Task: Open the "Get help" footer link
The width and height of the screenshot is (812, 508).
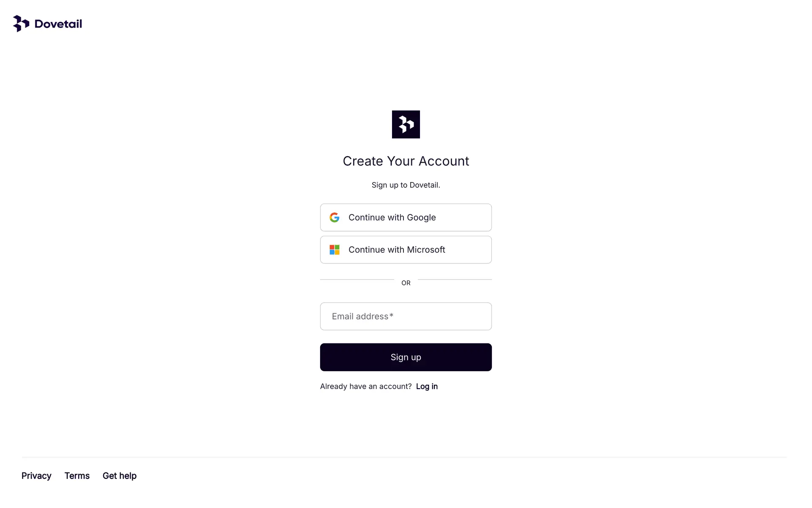Action: point(119,476)
